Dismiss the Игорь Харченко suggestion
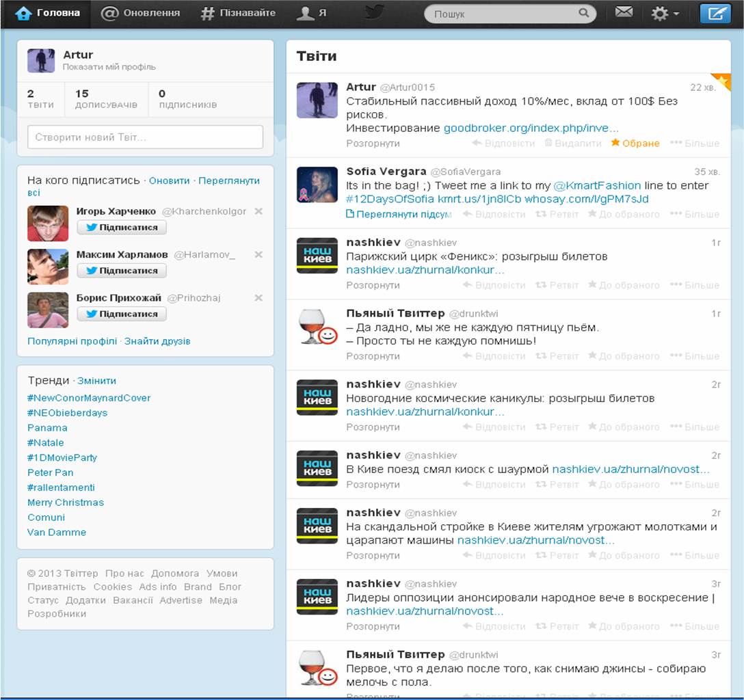This screenshot has height=700, width=744. pos(258,211)
